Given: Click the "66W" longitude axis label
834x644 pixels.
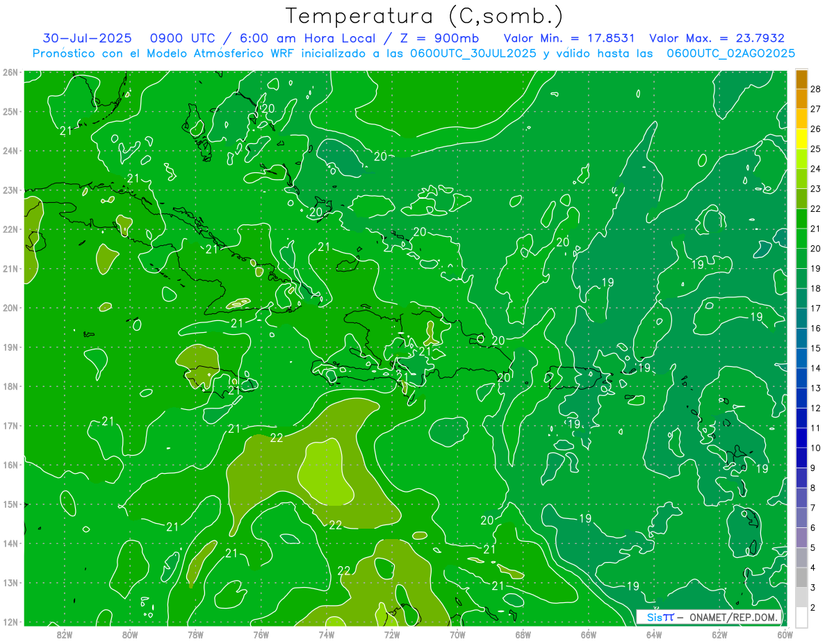Looking at the screenshot, I should [589, 634].
